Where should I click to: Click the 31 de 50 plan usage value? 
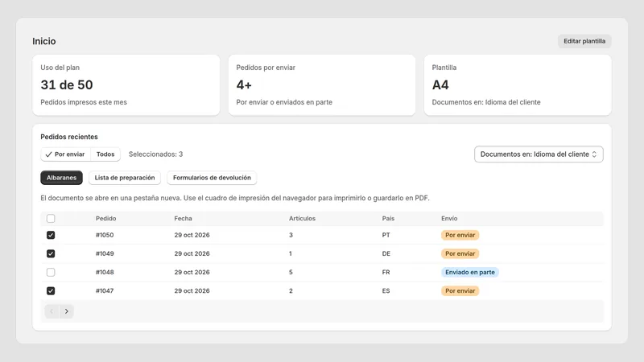[x=67, y=85]
